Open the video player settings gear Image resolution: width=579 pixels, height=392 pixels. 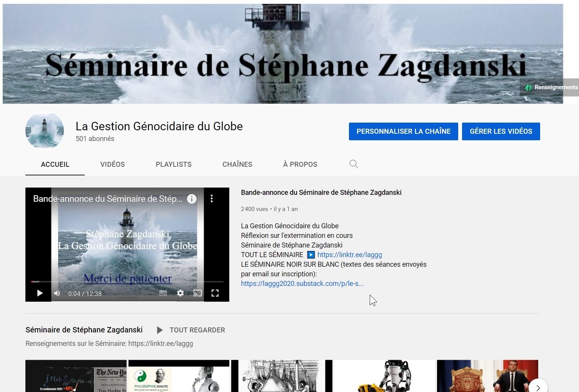[180, 293]
